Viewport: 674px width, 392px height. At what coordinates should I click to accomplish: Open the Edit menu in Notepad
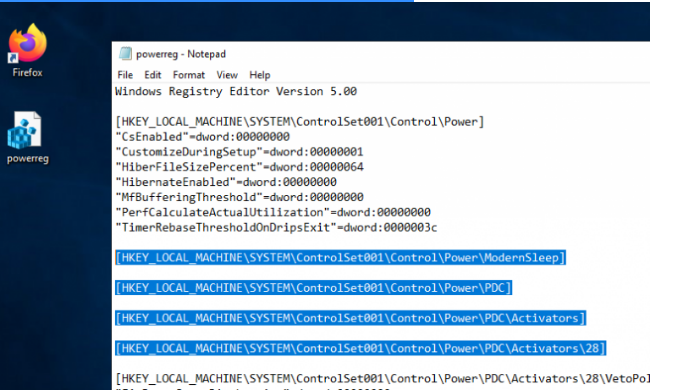[x=153, y=75]
